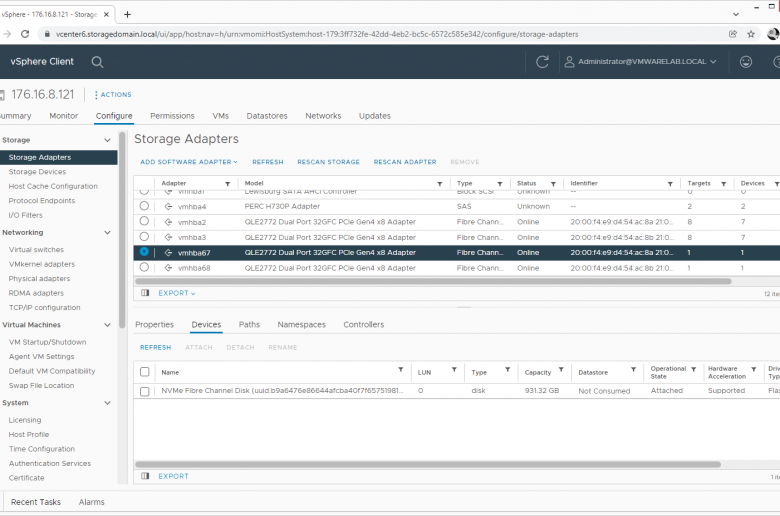Open the Alarms panel
The image size is (780, 516).
pyautogui.click(x=92, y=502)
